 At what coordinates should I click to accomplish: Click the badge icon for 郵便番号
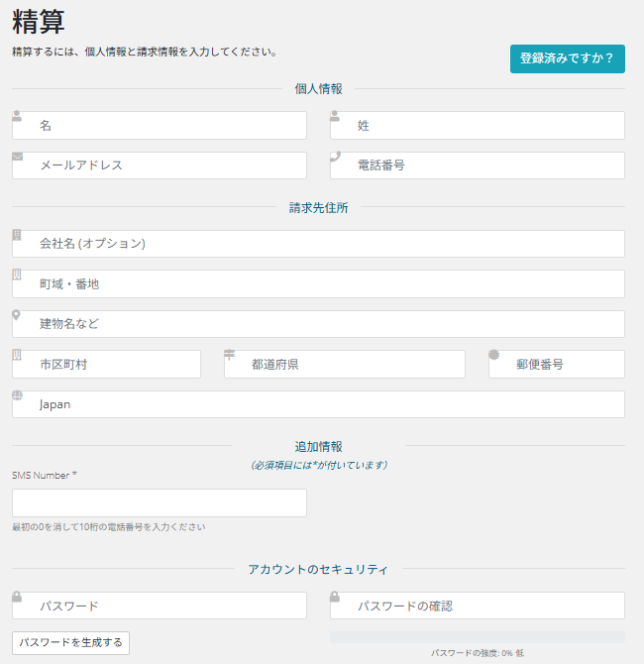(x=493, y=355)
